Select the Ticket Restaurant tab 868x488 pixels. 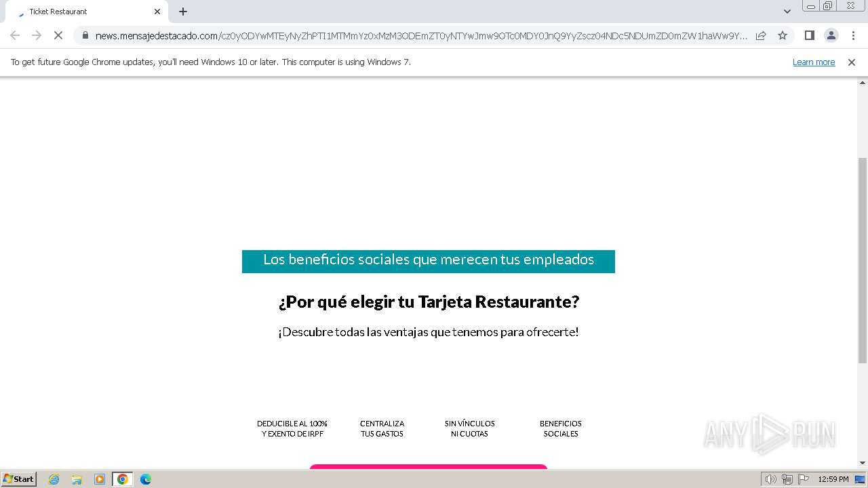(86, 12)
